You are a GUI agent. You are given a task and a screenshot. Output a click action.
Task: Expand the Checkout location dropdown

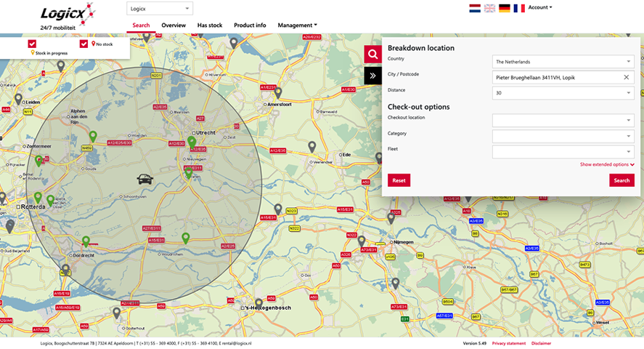pos(563,121)
